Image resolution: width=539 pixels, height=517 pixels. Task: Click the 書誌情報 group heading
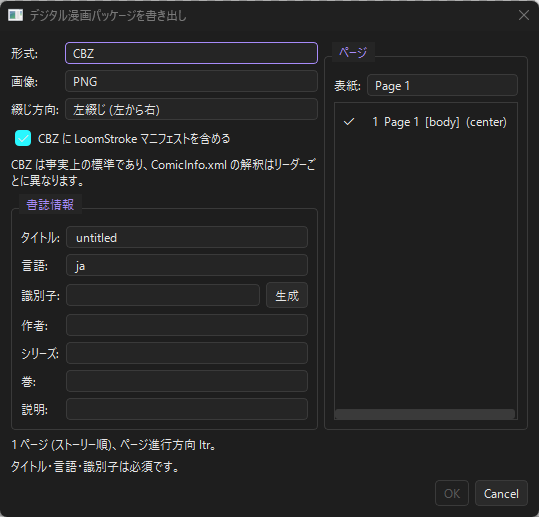tap(50, 205)
